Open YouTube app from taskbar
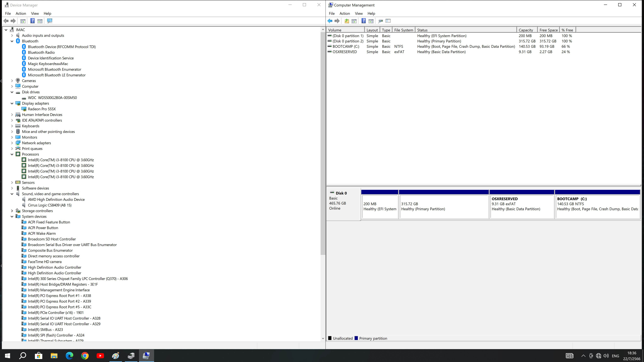 (100, 356)
